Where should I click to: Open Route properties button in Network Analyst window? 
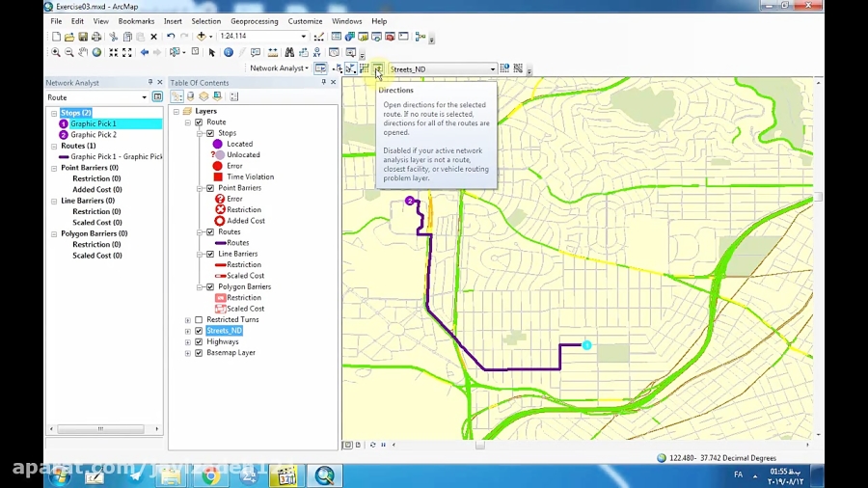[x=158, y=97]
